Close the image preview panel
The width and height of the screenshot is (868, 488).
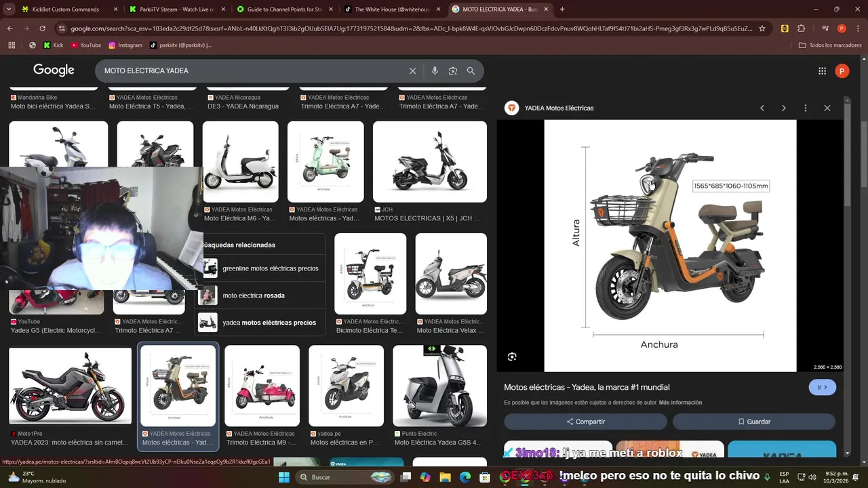(x=827, y=108)
